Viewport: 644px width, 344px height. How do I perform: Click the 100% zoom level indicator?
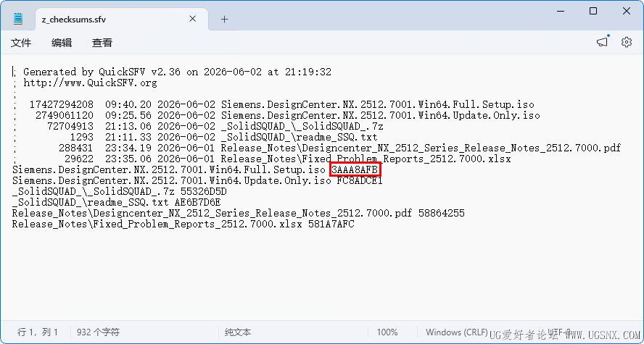pyautogui.click(x=387, y=332)
